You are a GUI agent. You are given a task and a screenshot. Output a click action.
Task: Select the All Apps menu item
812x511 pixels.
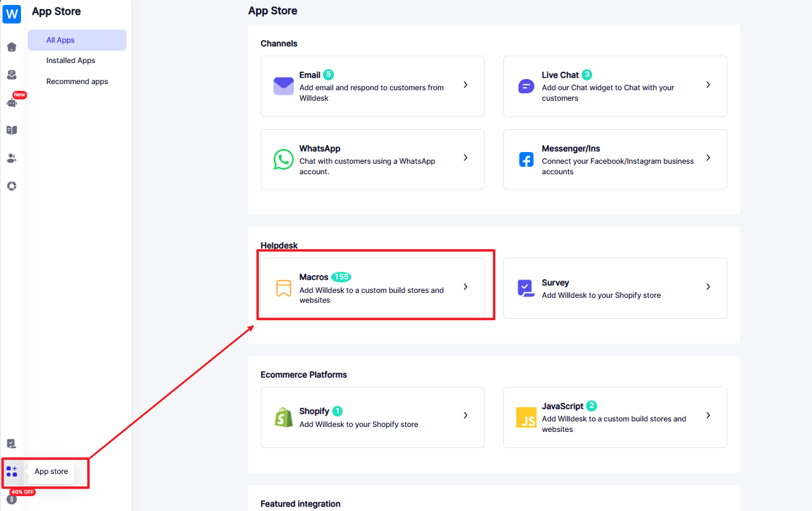coord(77,40)
